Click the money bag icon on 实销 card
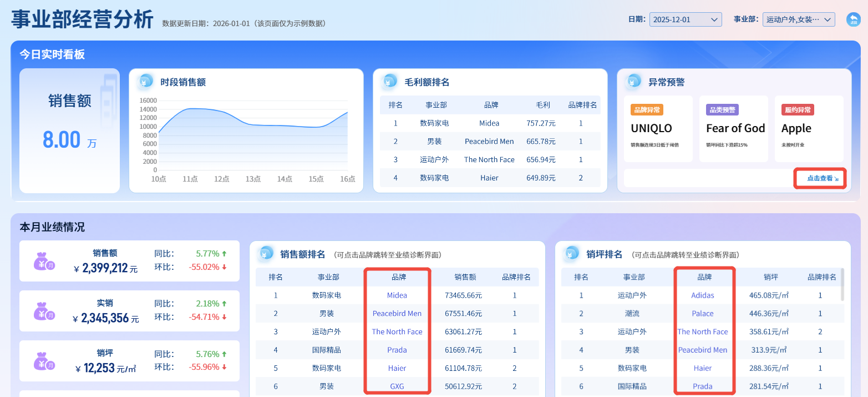 click(x=44, y=311)
